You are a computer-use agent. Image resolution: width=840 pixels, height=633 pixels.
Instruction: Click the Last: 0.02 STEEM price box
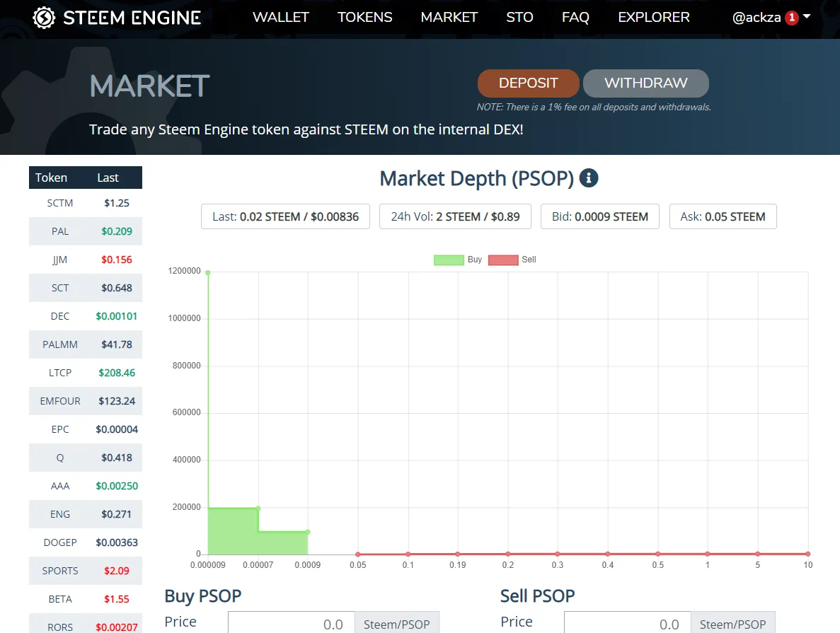tap(285, 216)
